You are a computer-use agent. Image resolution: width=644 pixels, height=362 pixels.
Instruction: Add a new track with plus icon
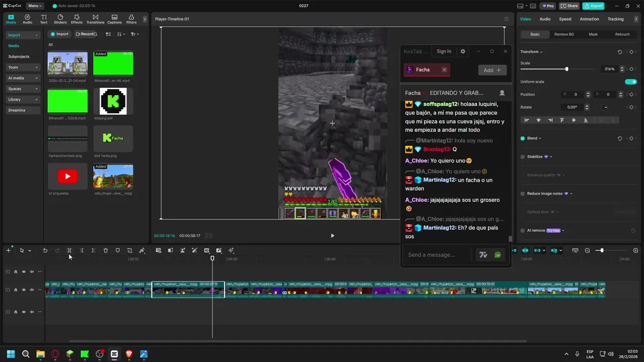tap(8, 250)
